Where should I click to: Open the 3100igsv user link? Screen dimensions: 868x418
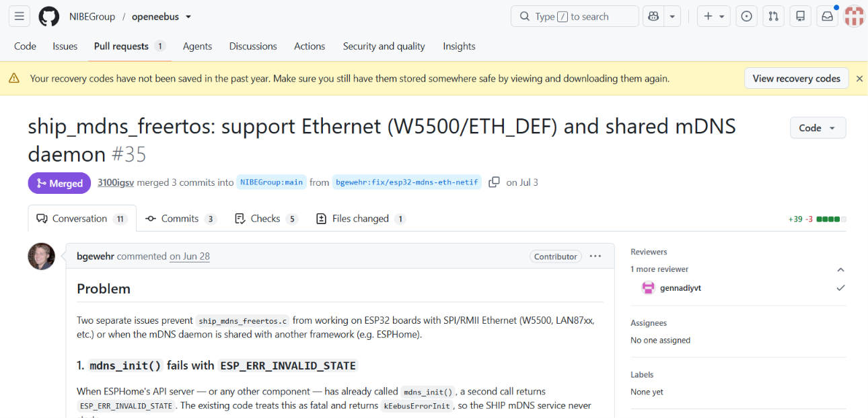pyautogui.click(x=116, y=182)
